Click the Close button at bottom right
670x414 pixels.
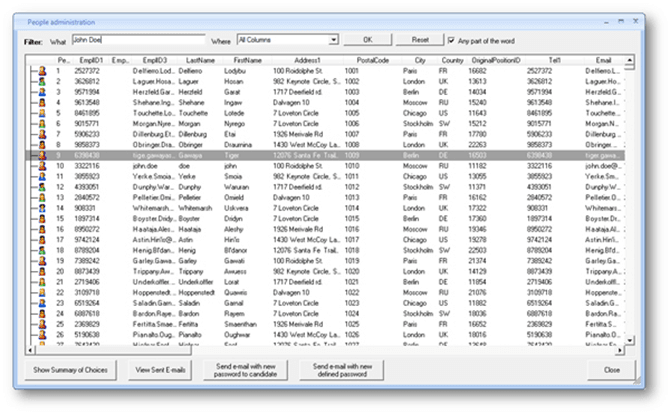coord(611,370)
